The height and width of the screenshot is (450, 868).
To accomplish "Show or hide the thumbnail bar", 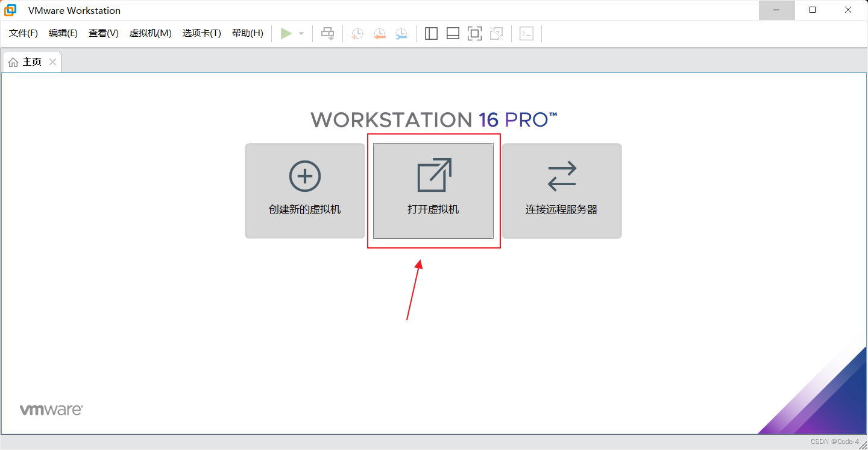I will click(453, 33).
